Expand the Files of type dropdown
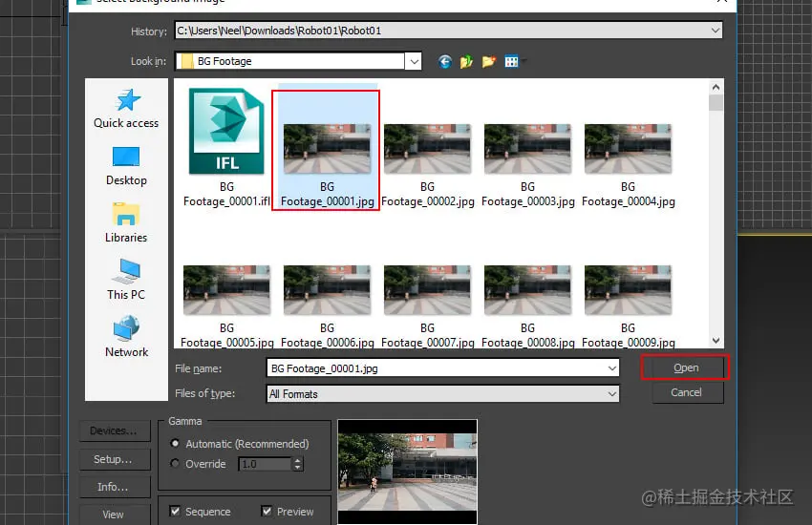This screenshot has height=525, width=812. pos(612,394)
